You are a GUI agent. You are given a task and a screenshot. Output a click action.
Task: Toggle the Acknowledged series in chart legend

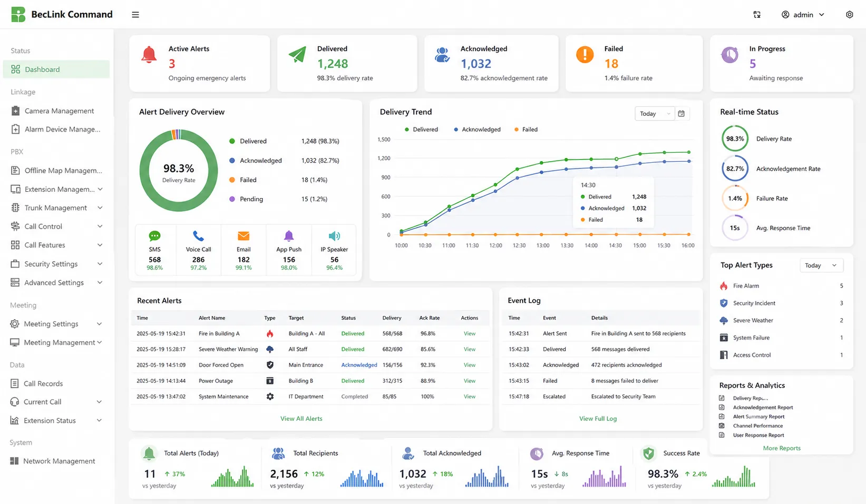[x=477, y=130]
